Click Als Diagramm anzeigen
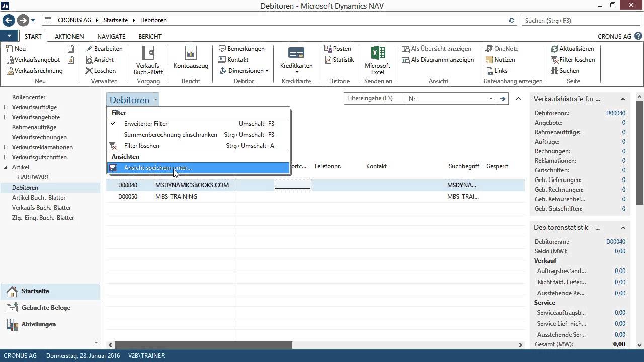Viewport: 644px width, 362px height. [x=438, y=60]
